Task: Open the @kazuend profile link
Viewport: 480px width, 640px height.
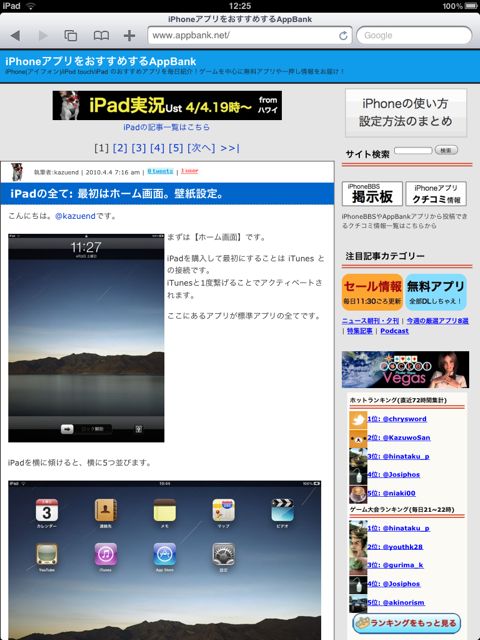Action: coord(75,216)
